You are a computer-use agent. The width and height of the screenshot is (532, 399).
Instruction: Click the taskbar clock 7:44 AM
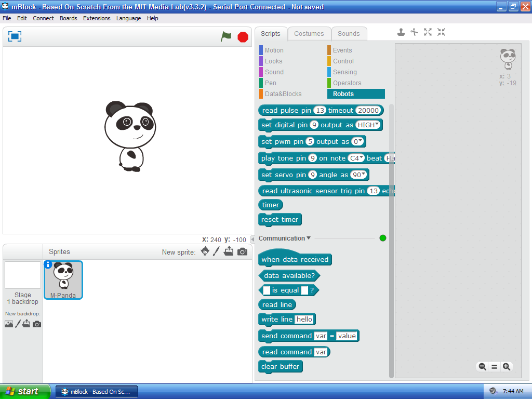click(513, 391)
